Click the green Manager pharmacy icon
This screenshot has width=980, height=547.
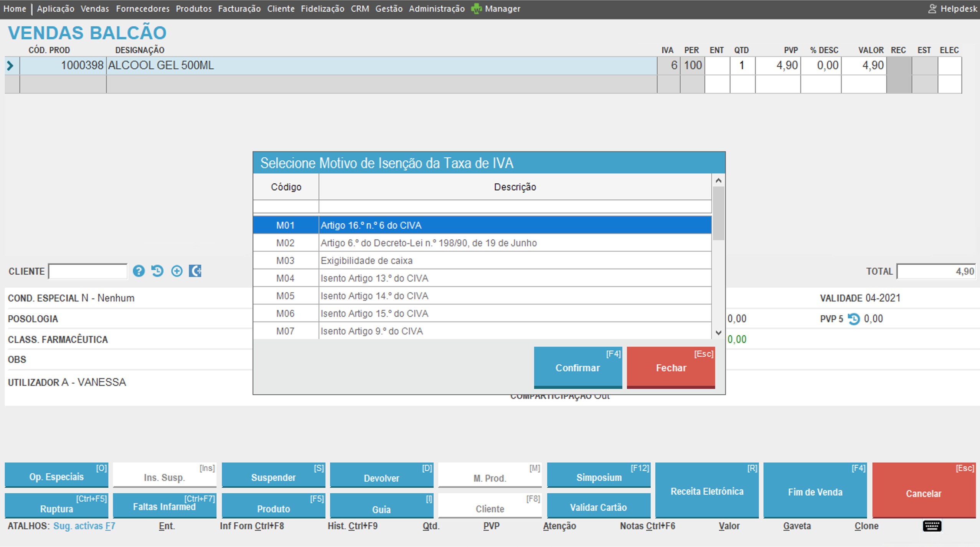(476, 8)
